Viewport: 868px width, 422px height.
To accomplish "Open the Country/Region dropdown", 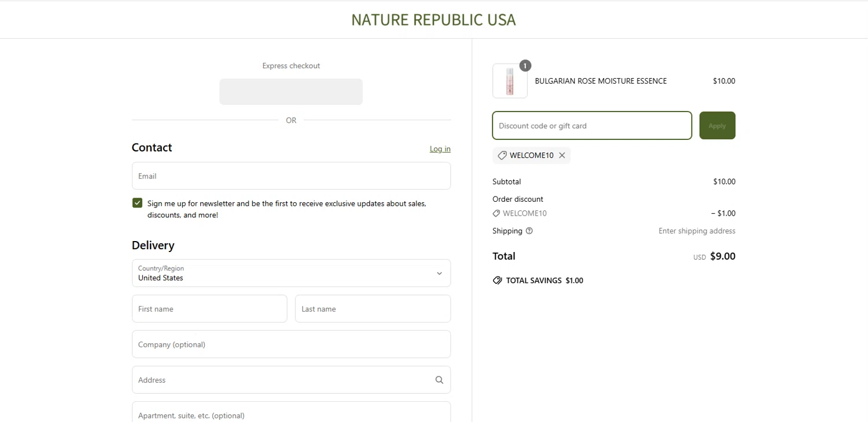I will [x=291, y=273].
